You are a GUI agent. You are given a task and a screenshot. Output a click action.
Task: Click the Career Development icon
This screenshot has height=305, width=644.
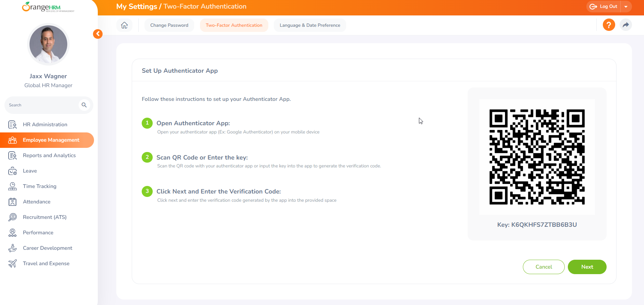point(12,248)
